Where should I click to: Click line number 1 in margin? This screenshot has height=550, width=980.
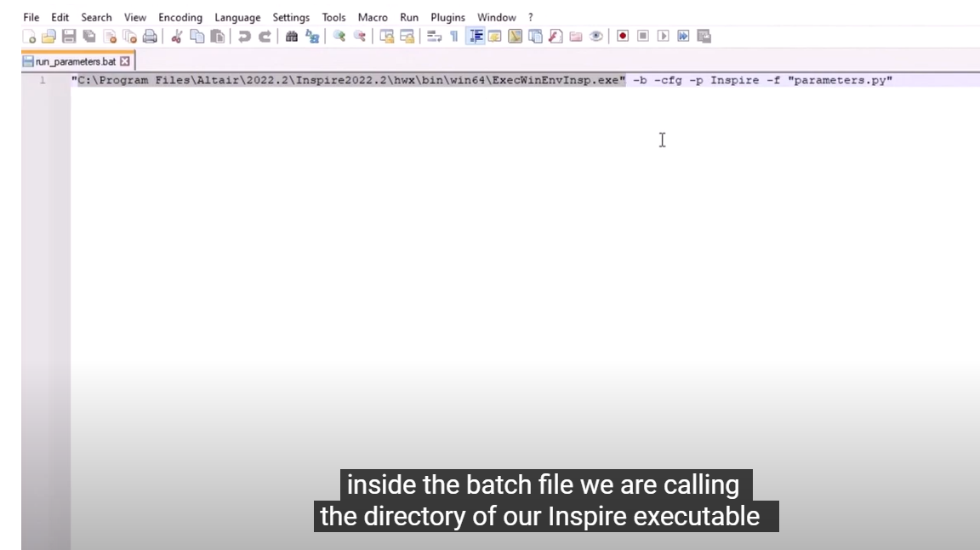coord(43,80)
